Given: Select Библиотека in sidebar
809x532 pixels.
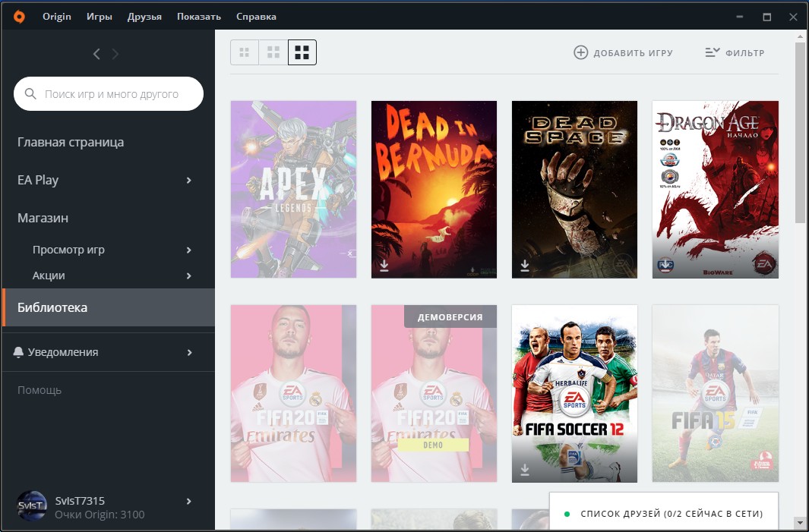Looking at the screenshot, I should tap(109, 307).
